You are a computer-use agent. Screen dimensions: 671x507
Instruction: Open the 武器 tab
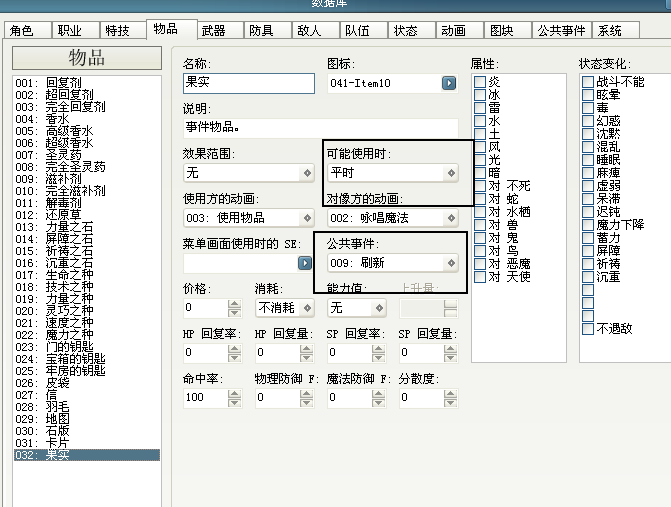tap(220, 30)
